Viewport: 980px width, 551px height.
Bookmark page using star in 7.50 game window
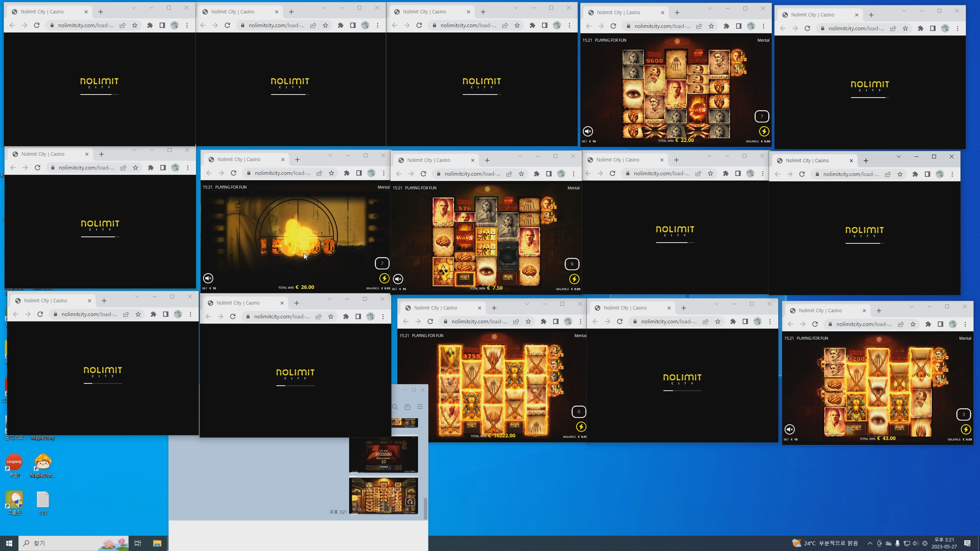[521, 174]
